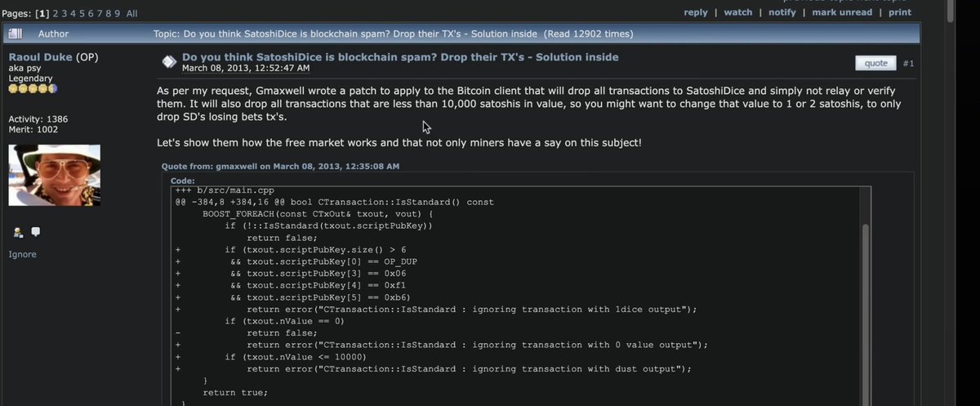Click the watch topic link

click(x=738, y=12)
